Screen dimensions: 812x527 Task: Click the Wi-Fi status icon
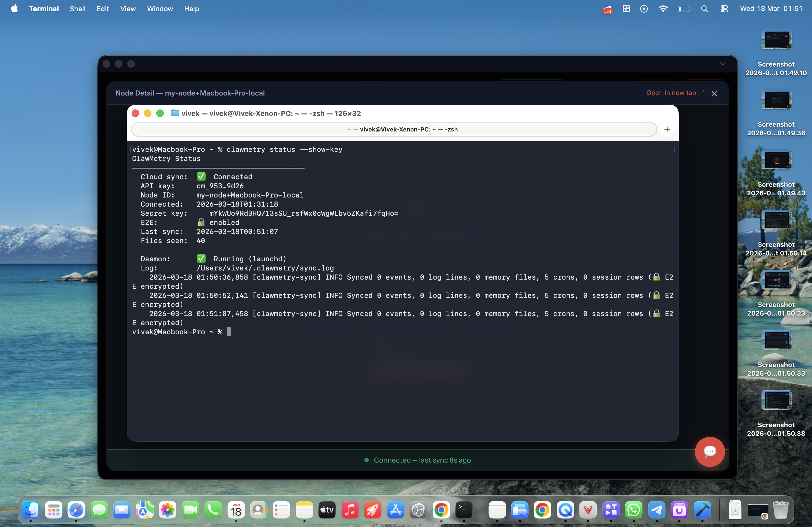click(663, 9)
